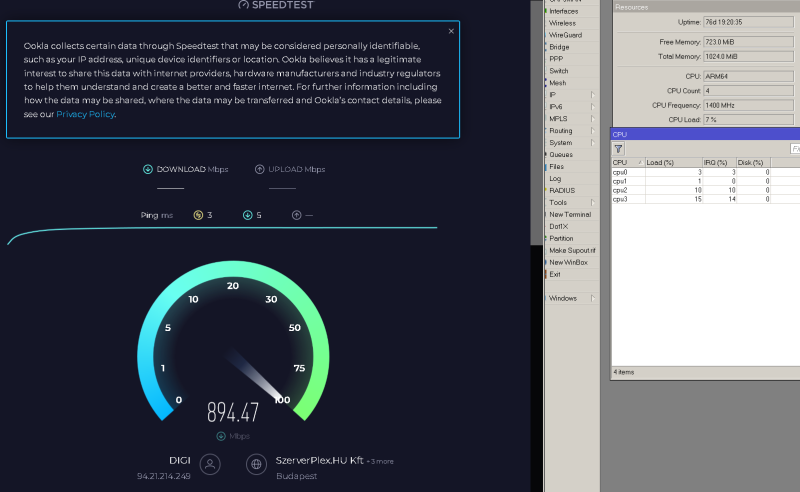Expand the IPv6 submenu arrow

tap(593, 107)
